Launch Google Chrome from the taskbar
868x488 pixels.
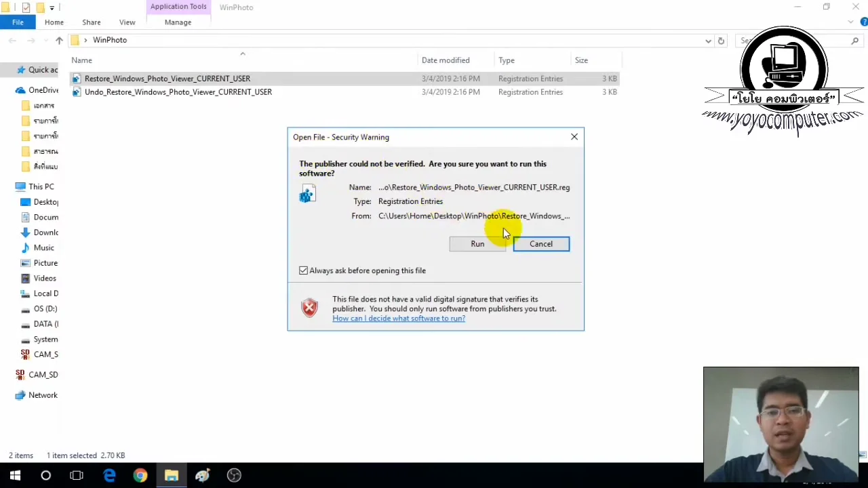coord(140,475)
